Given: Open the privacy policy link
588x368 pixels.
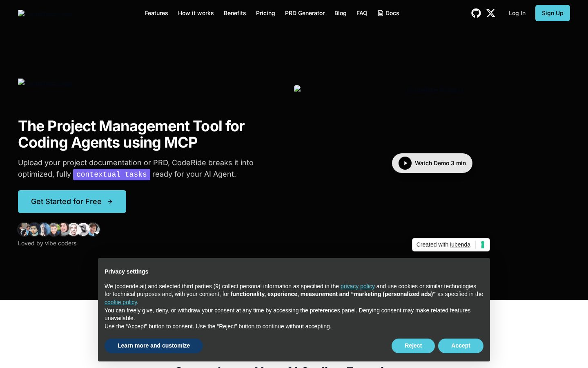Looking at the screenshot, I should pyautogui.click(x=357, y=286).
